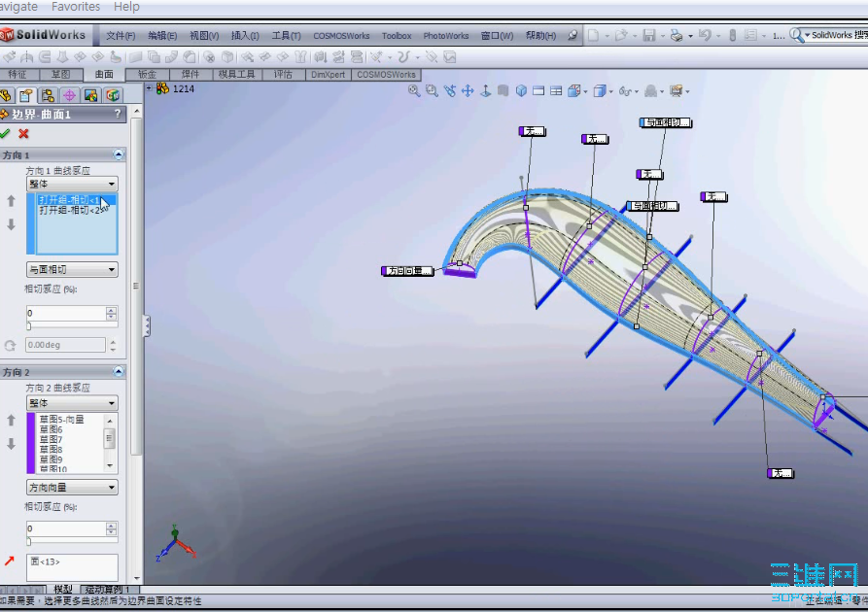Open 方向 2 曲线感应 整体 dropdown
This screenshot has width=868, height=612.
coord(73,403)
